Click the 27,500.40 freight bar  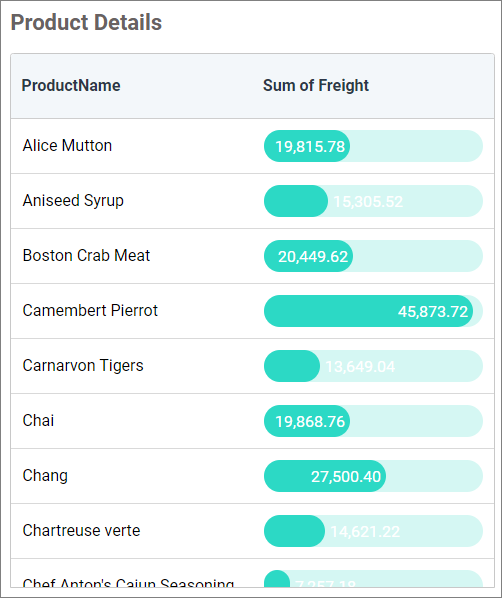373,476
